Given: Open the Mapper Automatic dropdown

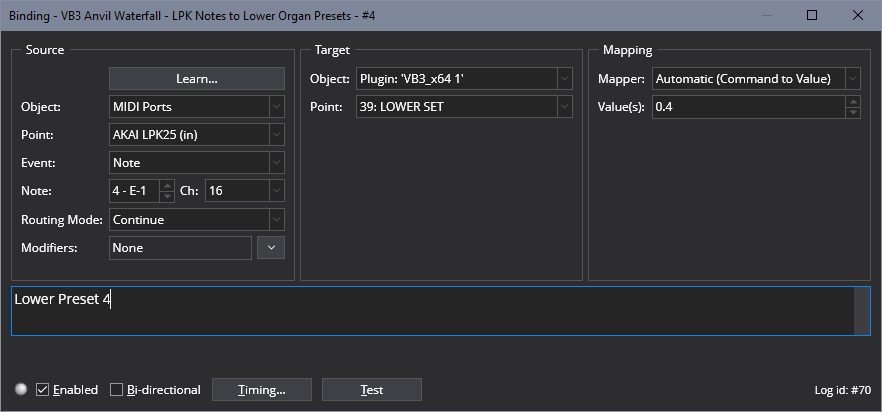Looking at the screenshot, I should click(756, 79).
